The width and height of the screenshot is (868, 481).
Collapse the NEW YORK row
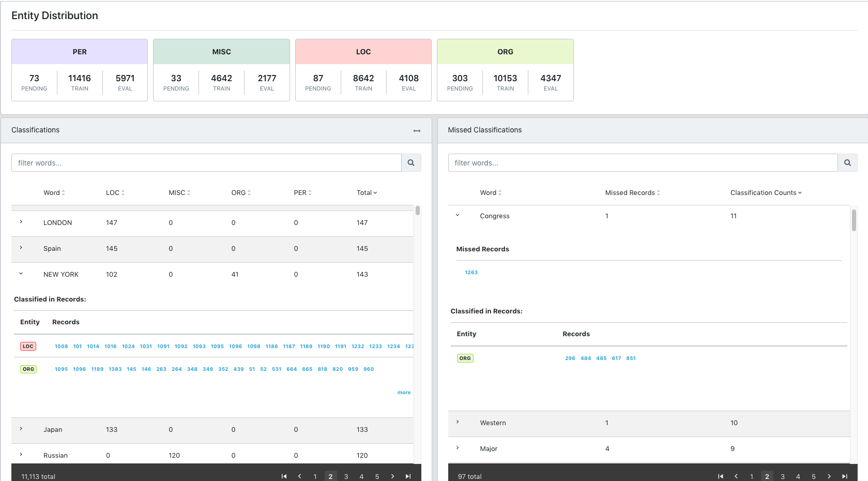click(x=21, y=274)
